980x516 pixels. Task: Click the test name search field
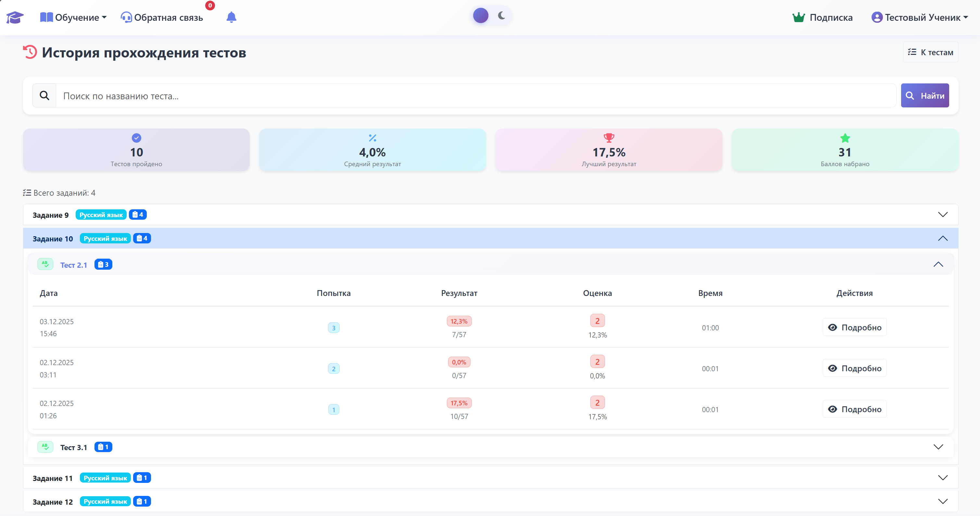tap(475, 95)
